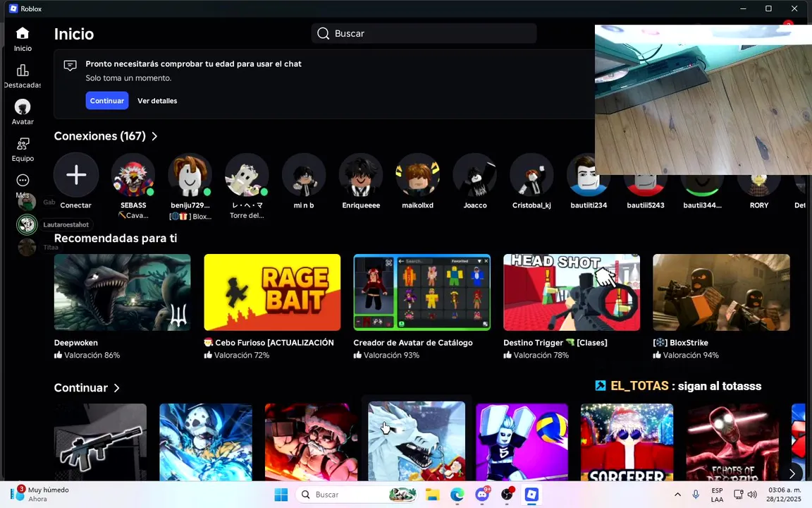Open File Explorer from the taskbar
The image size is (812, 508).
pyautogui.click(x=432, y=495)
